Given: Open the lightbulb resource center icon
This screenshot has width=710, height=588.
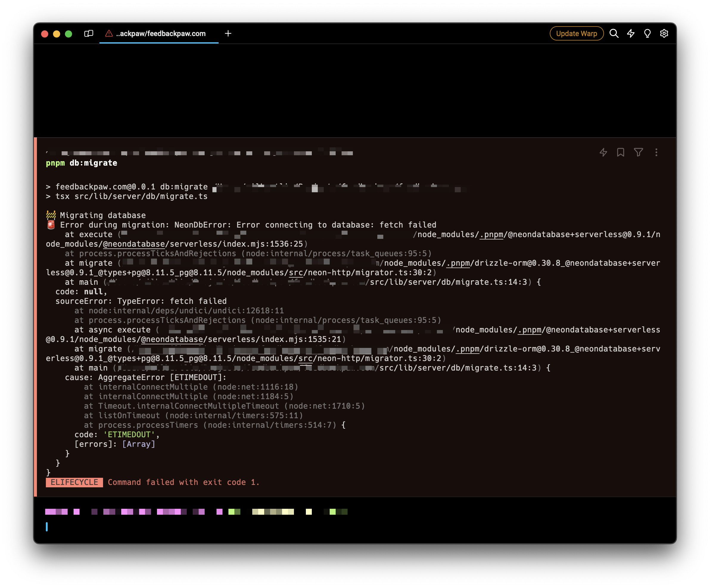Looking at the screenshot, I should point(647,33).
